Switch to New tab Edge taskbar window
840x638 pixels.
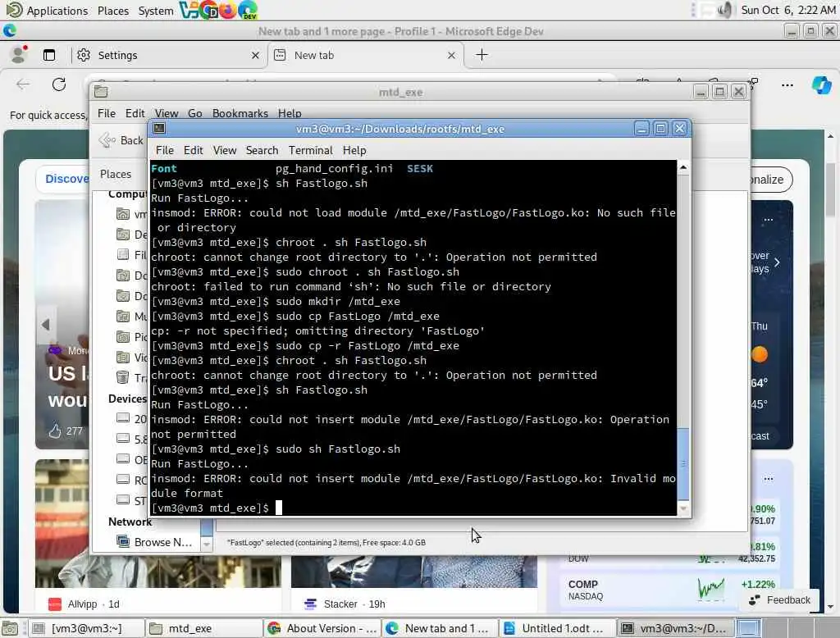click(x=441, y=628)
